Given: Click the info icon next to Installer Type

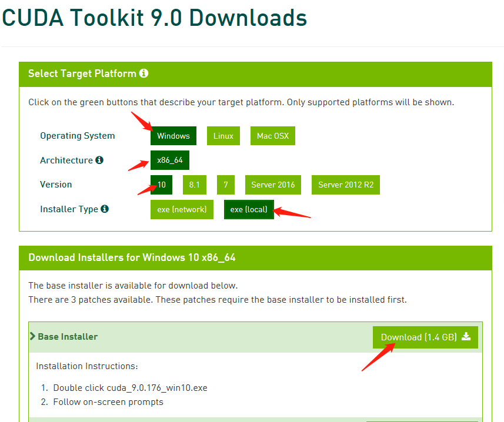Looking at the screenshot, I should [x=105, y=209].
